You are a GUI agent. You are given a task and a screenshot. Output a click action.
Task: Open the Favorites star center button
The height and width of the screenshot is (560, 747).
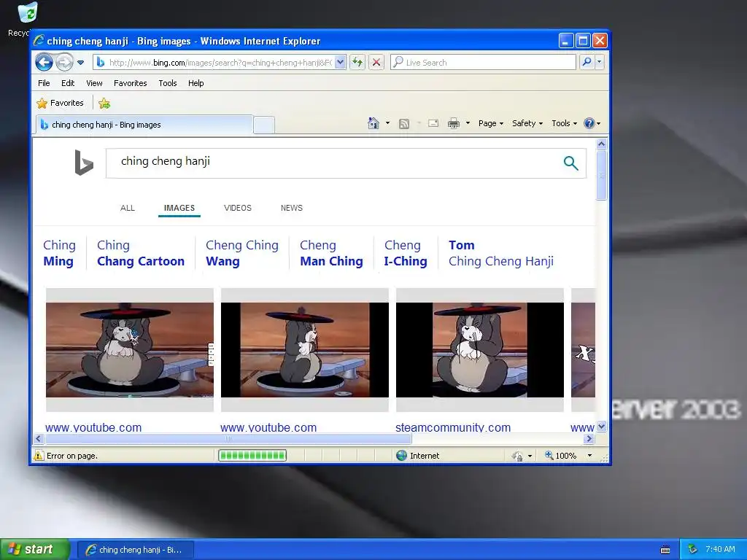pyautogui.click(x=61, y=103)
